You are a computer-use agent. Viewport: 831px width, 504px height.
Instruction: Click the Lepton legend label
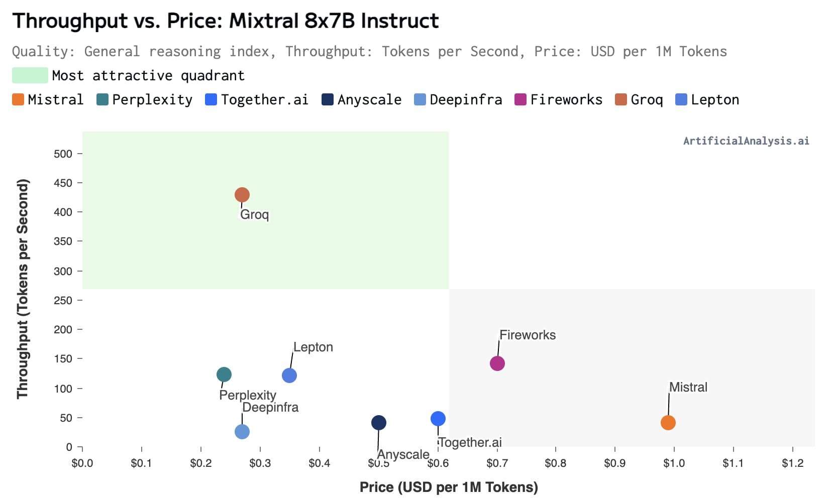714,99
